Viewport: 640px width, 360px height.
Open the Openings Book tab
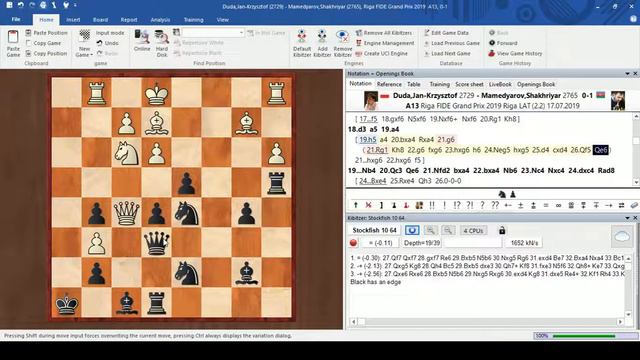click(536, 84)
